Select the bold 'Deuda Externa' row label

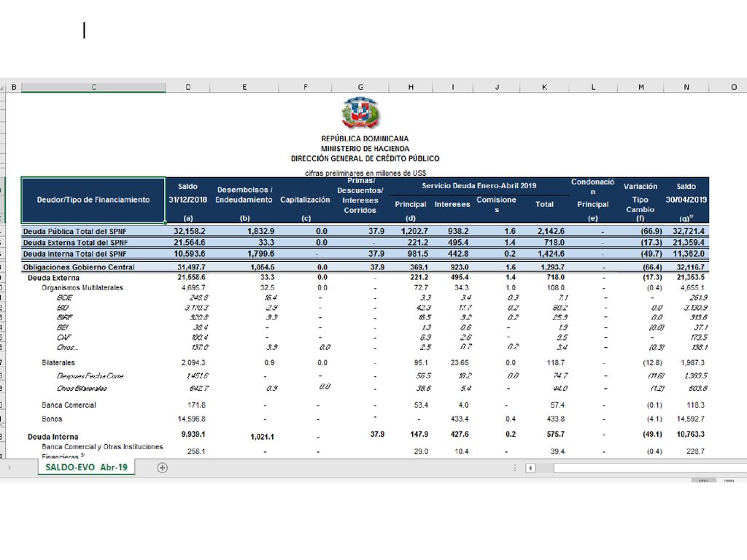coord(53,278)
